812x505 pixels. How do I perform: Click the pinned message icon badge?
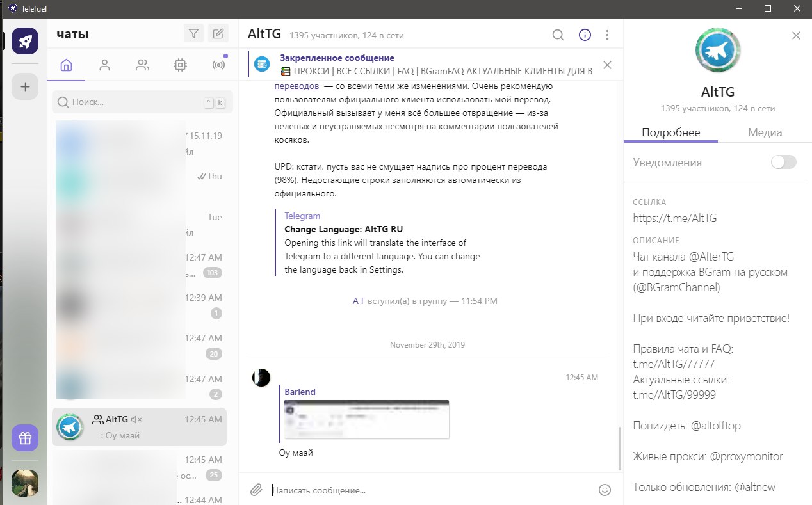point(261,64)
